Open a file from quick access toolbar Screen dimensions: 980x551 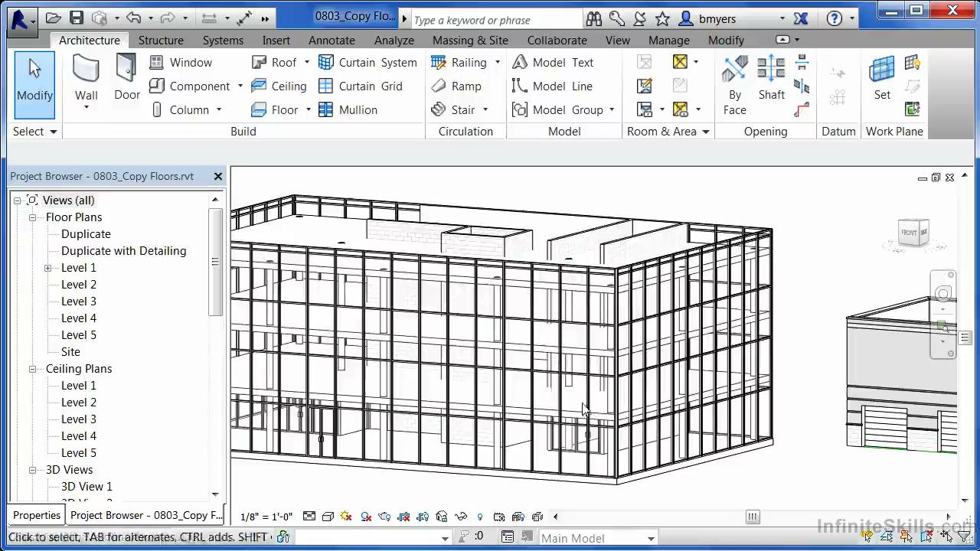click(x=54, y=18)
